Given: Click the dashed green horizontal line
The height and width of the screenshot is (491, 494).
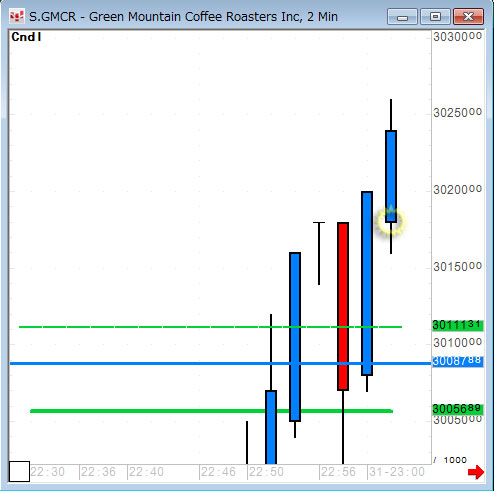Looking at the screenshot, I should (x=210, y=327).
